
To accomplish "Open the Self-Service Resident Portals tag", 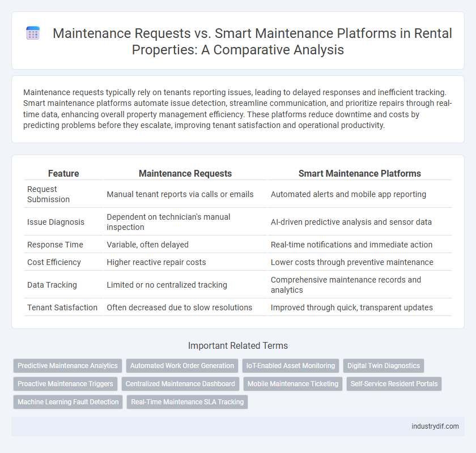I will 394,384.
